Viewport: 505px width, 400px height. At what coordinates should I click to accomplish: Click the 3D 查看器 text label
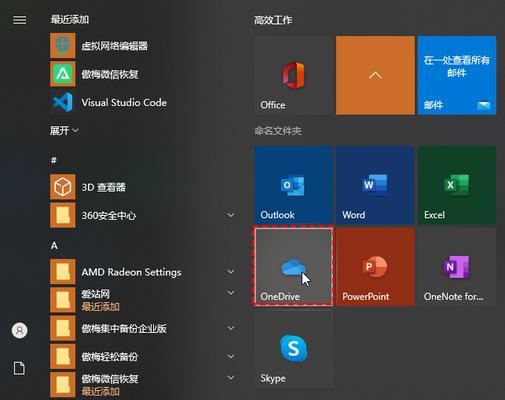pos(104,187)
